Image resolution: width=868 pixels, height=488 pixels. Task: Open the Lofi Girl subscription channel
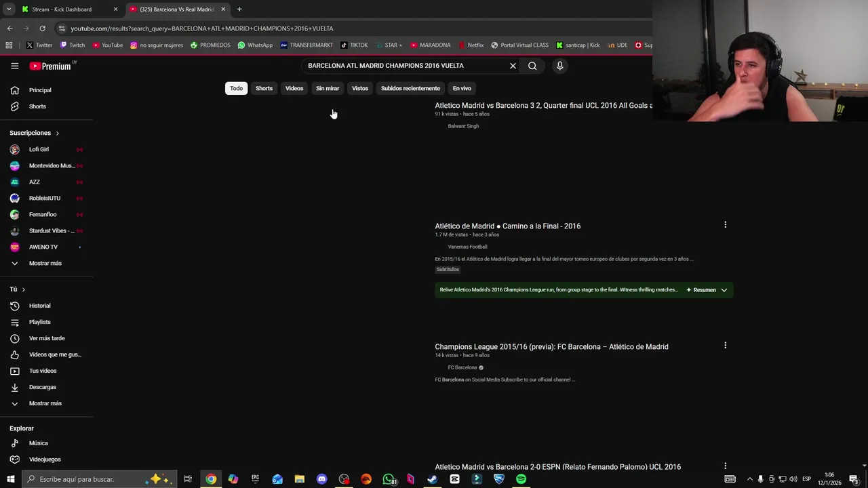46,149
